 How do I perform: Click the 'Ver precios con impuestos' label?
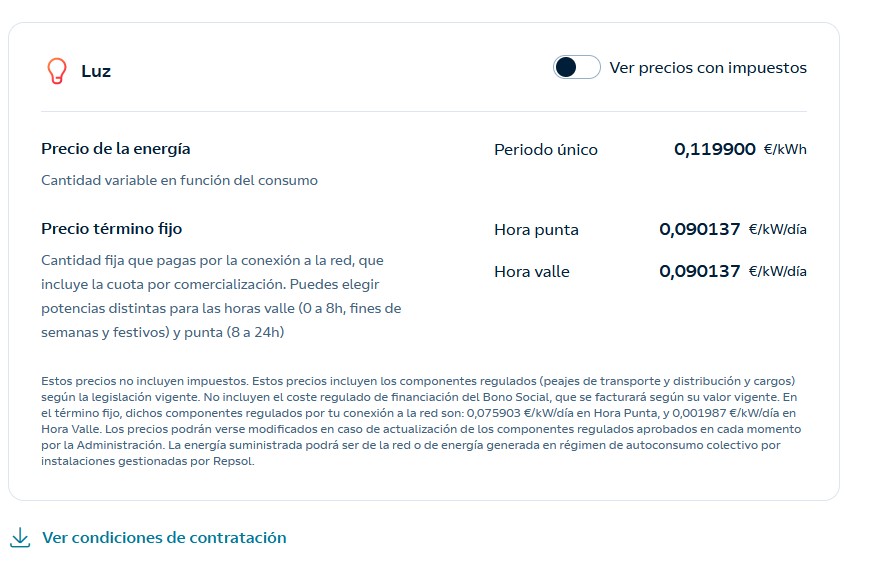click(x=708, y=68)
